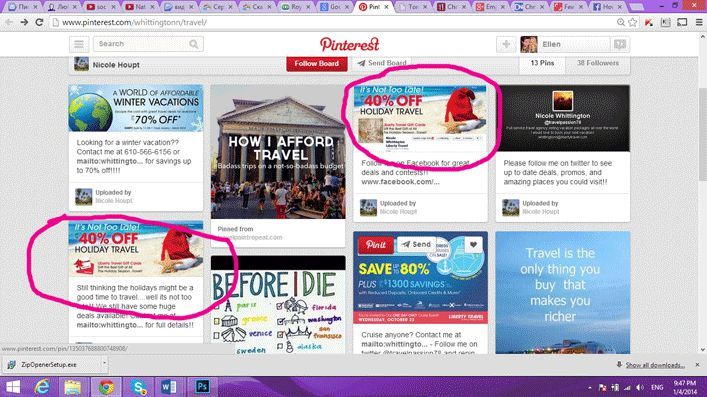
Task: Open Skype from the taskbar
Action: tap(139, 387)
